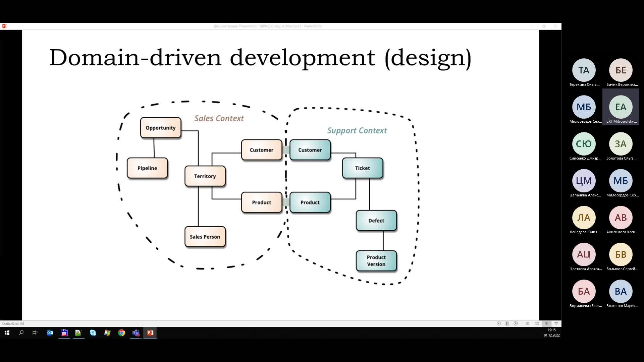Go to previous slide via status bar arrow
This screenshot has height=362, width=644.
(499, 323)
